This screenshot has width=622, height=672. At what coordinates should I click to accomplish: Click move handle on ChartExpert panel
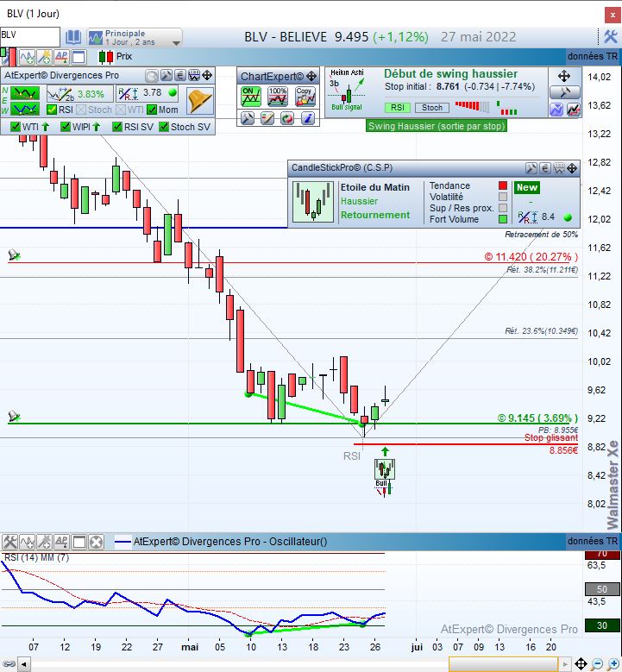pyautogui.click(x=311, y=77)
